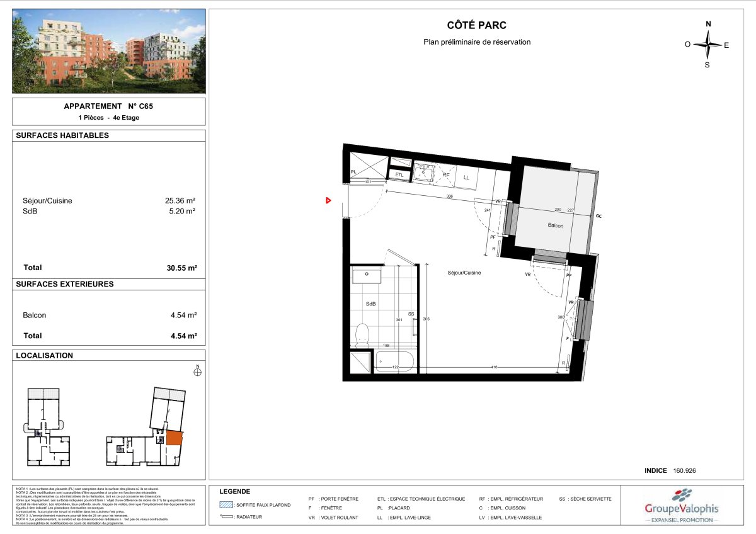756x534 pixels.
Task: Click the toilet symbol in the bathroom
Action: pyautogui.click(x=363, y=334)
